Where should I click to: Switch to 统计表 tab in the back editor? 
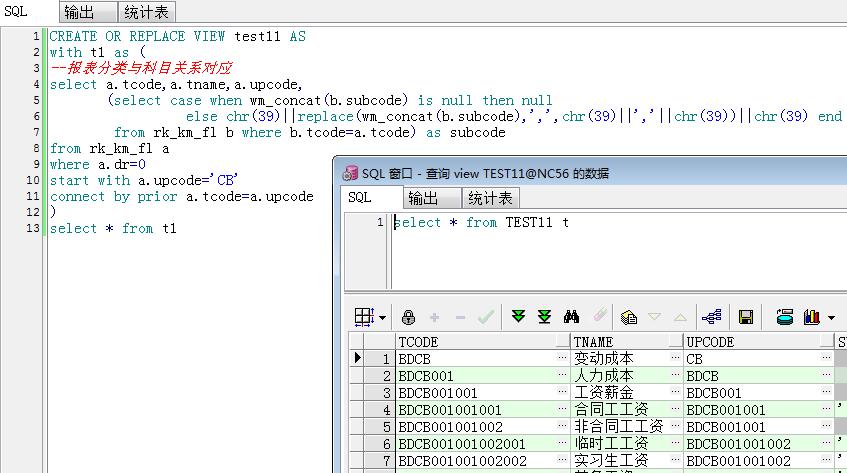146,12
